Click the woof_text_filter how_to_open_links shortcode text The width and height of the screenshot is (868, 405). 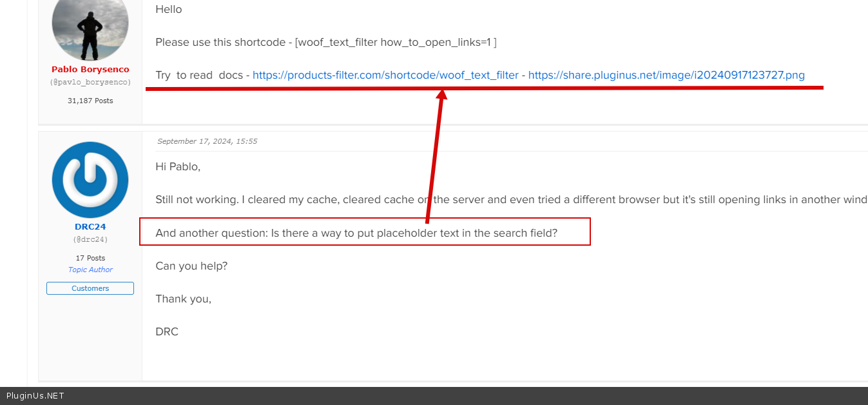coord(396,43)
